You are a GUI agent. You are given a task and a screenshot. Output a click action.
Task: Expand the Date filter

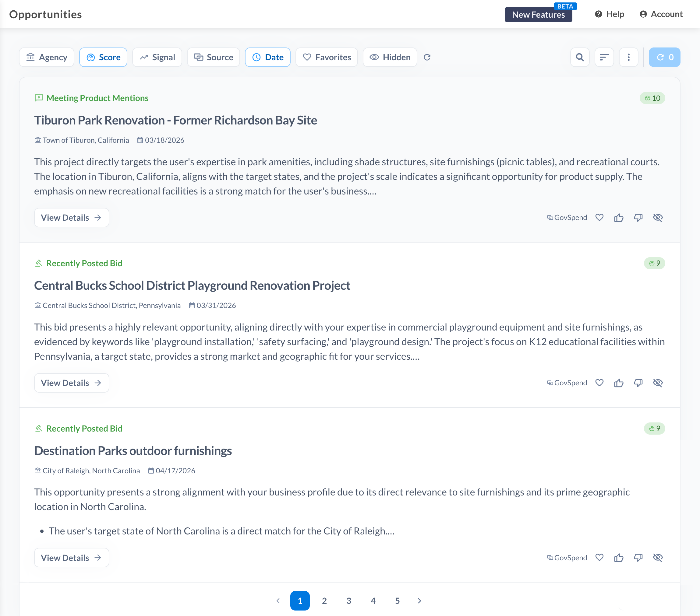[x=267, y=57]
